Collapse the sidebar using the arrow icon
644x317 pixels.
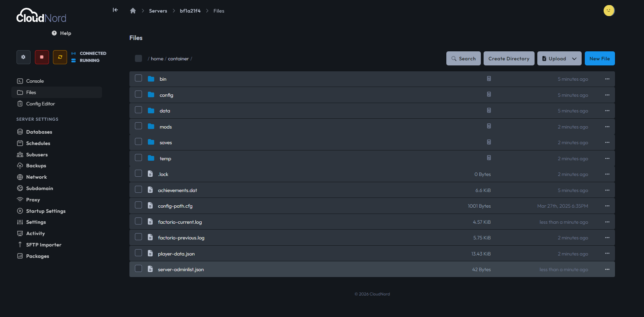tap(115, 10)
